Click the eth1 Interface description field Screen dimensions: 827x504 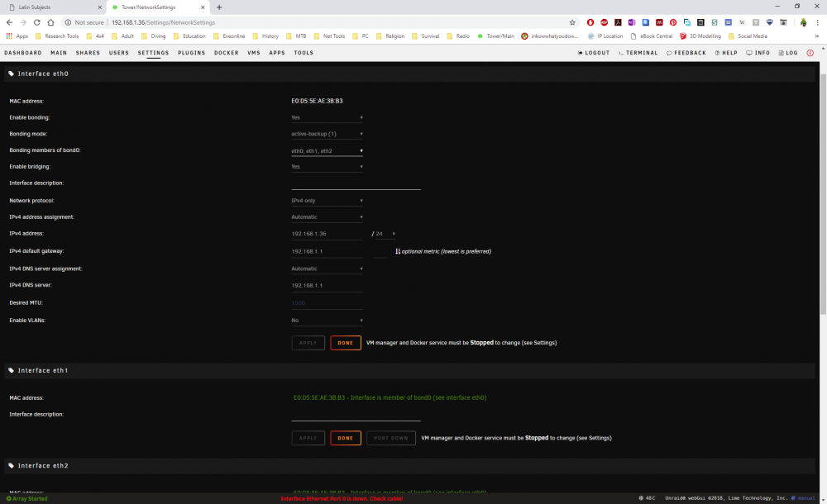pyautogui.click(x=356, y=415)
